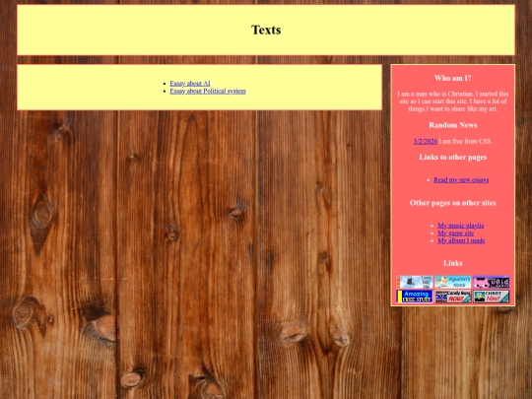Open Aguaron's Nook button banner

[x=453, y=282]
